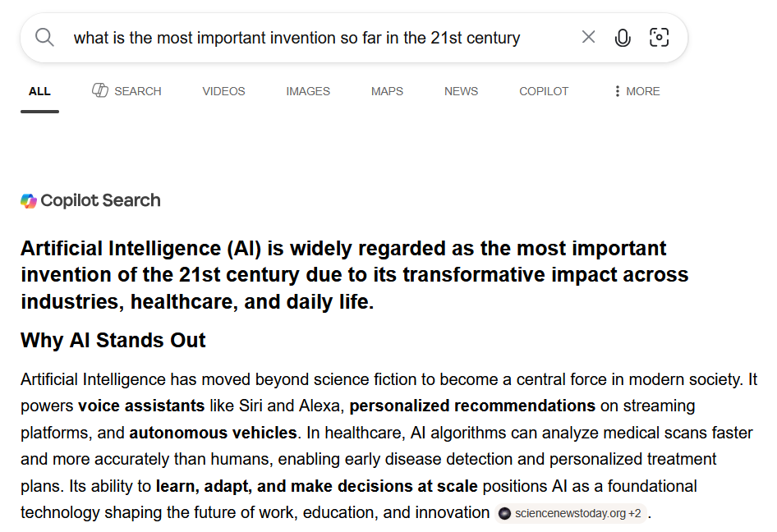Click the sciencenewstoday.org favicon icon

click(x=504, y=514)
